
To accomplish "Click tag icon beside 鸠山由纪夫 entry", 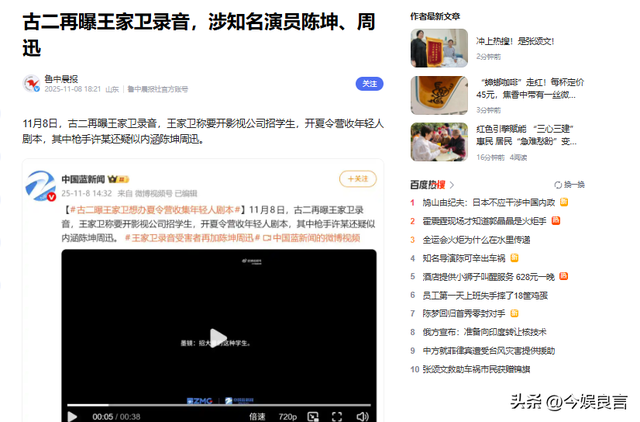I will 564,202.
